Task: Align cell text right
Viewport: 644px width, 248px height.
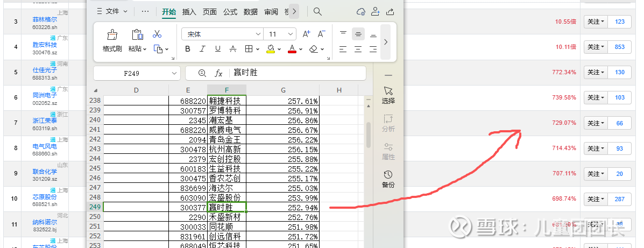Action: coord(373,49)
